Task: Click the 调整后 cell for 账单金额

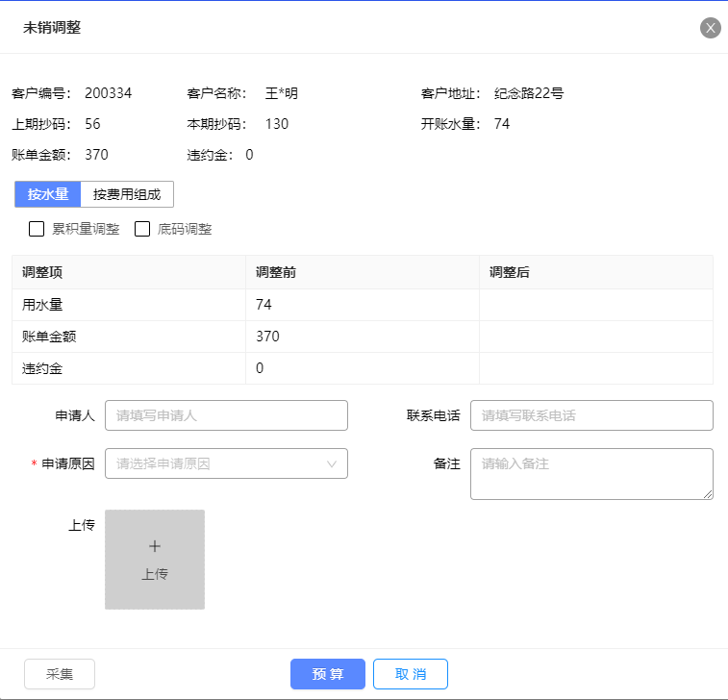Action: click(596, 337)
